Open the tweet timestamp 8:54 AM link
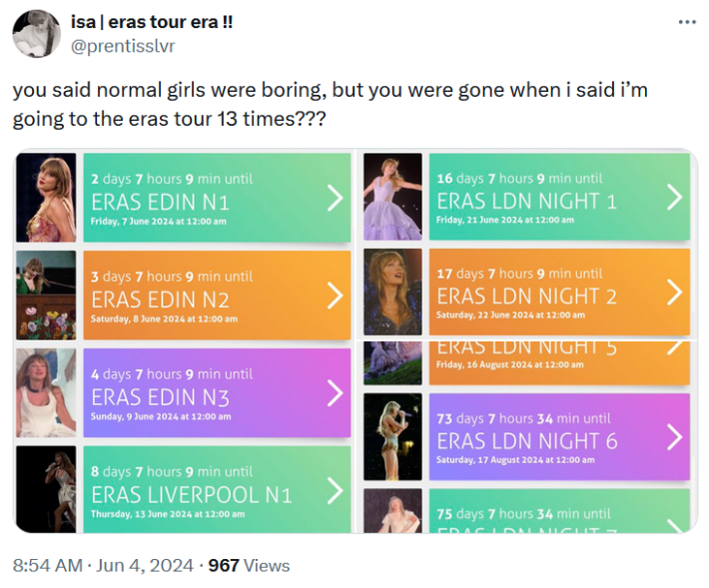Screen dimensions: 709x588 (x=48, y=566)
